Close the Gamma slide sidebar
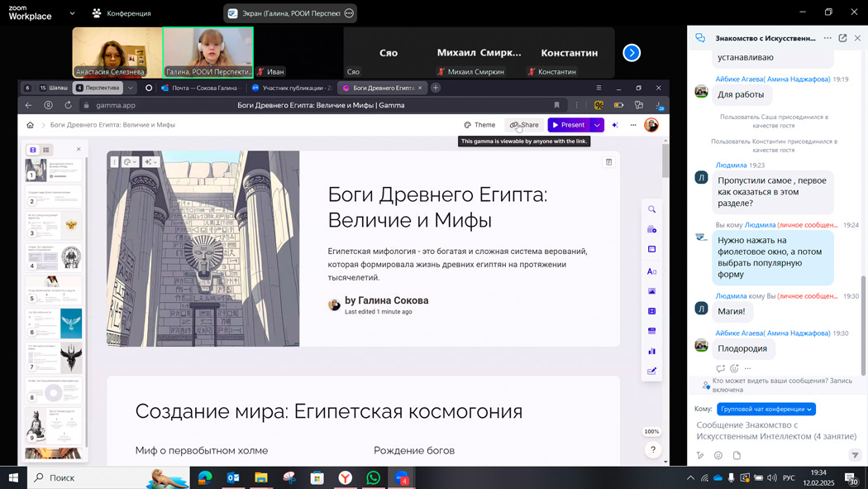This screenshot has width=868, height=489. pyautogui.click(x=79, y=150)
